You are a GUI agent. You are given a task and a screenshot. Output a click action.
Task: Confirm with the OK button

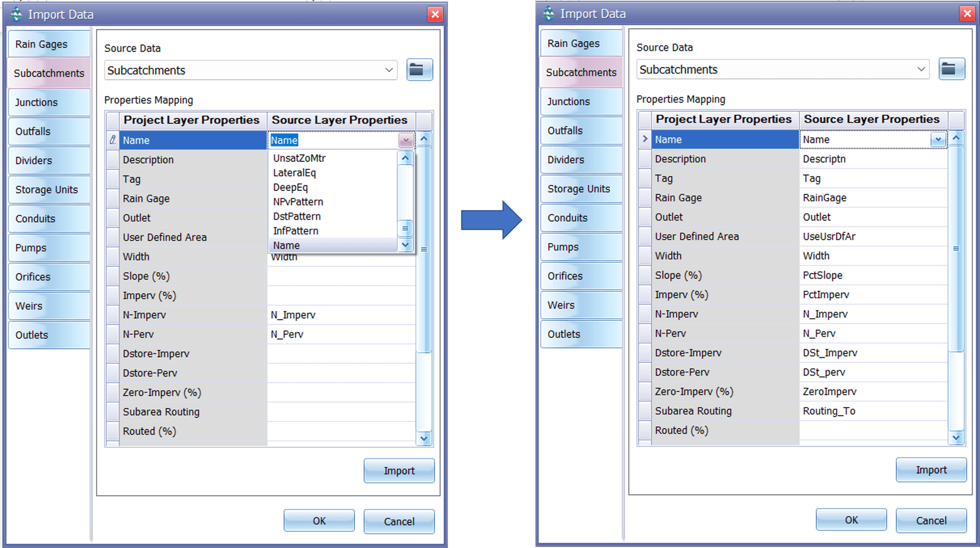pyautogui.click(x=319, y=520)
